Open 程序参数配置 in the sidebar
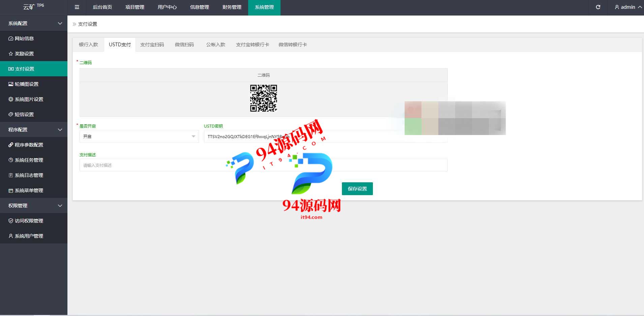Viewport: 644px width, 316px height. [34, 145]
